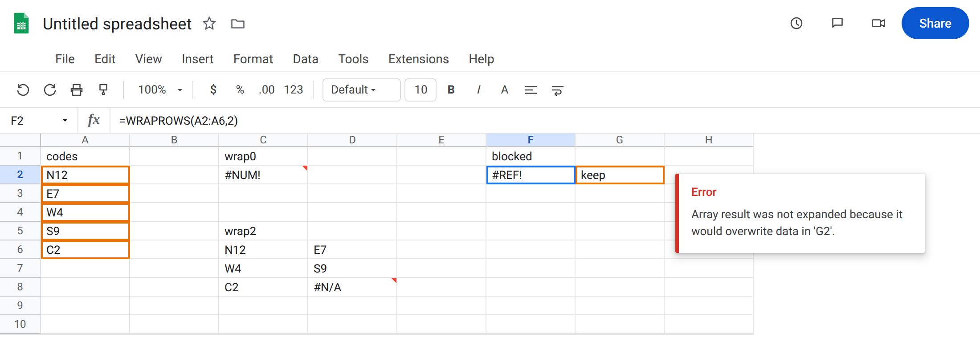
Task: Select the cell labeled wrap2
Action: (263, 231)
